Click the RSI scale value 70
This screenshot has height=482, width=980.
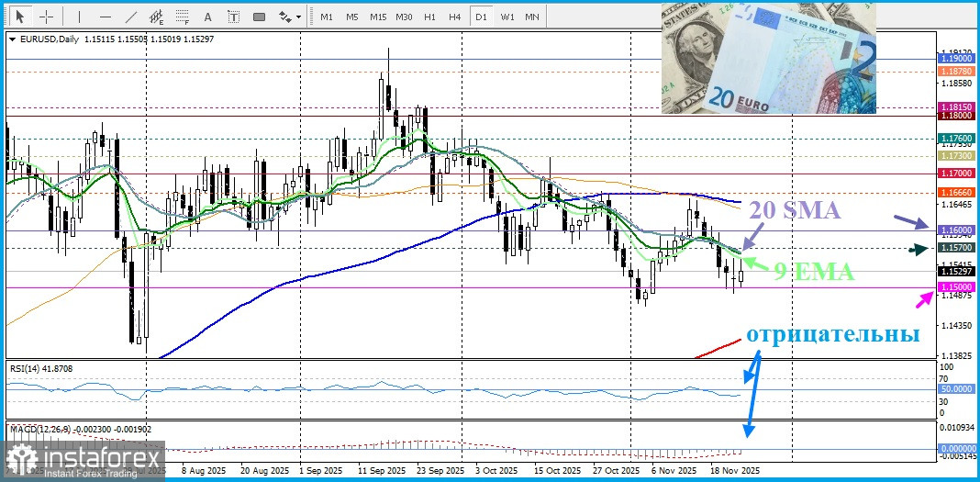click(944, 378)
